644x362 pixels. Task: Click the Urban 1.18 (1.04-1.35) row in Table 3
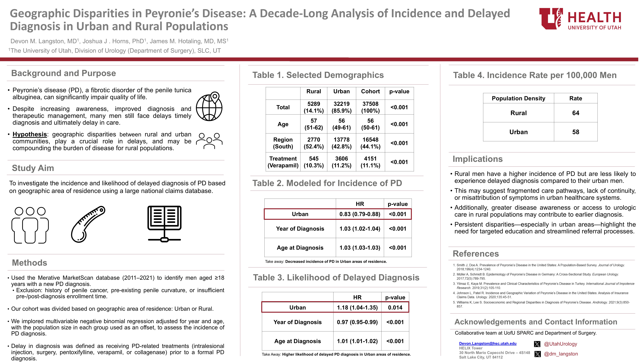click(x=335, y=308)
